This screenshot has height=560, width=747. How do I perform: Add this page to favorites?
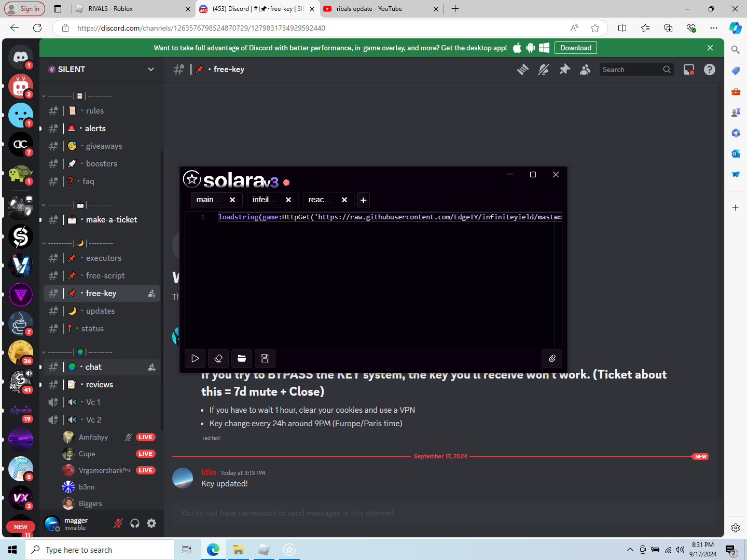click(x=595, y=28)
